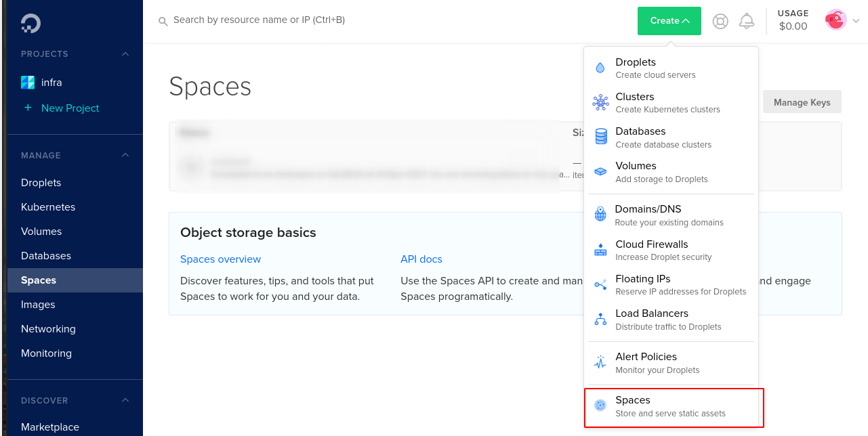868x436 pixels.
Task: Collapse the Projects section chevron
Action: click(125, 54)
